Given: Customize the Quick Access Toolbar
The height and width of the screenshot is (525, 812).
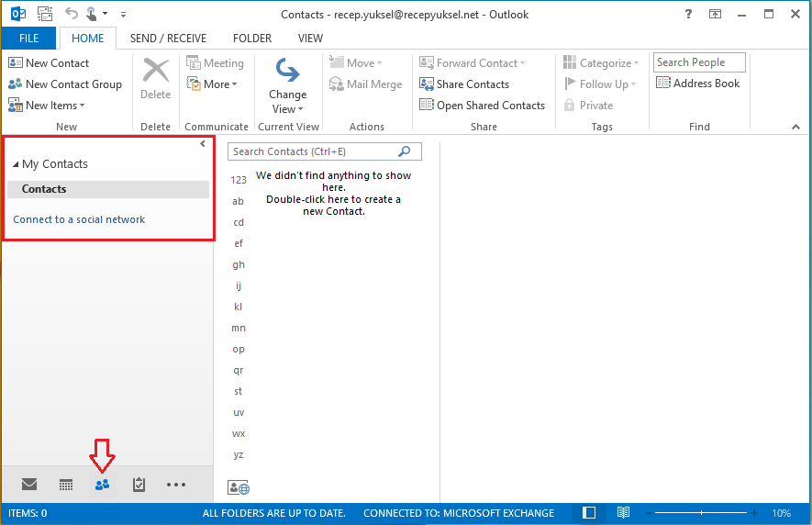Looking at the screenshot, I should [x=123, y=15].
